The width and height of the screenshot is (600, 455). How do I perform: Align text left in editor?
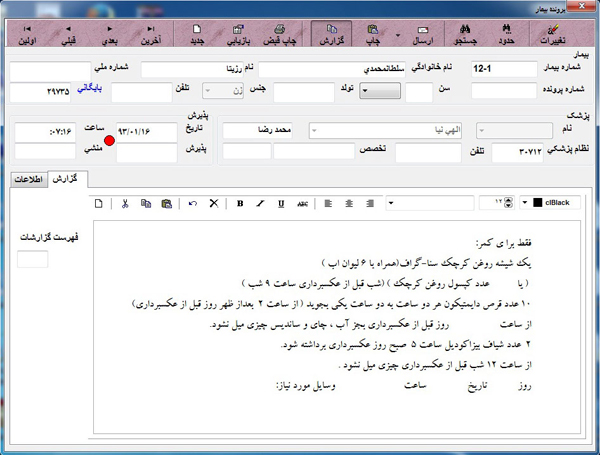click(x=328, y=203)
